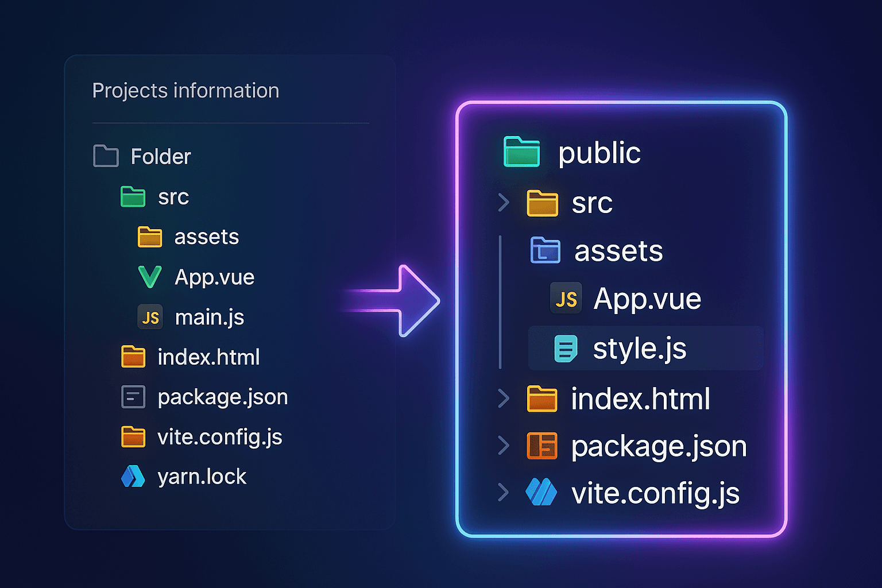Open package.json label in right panel
Screen dimensions: 882x588
659,447
